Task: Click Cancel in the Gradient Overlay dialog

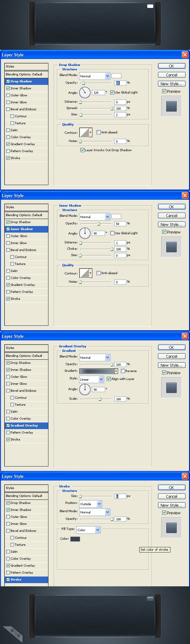Action: pos(171,356)
